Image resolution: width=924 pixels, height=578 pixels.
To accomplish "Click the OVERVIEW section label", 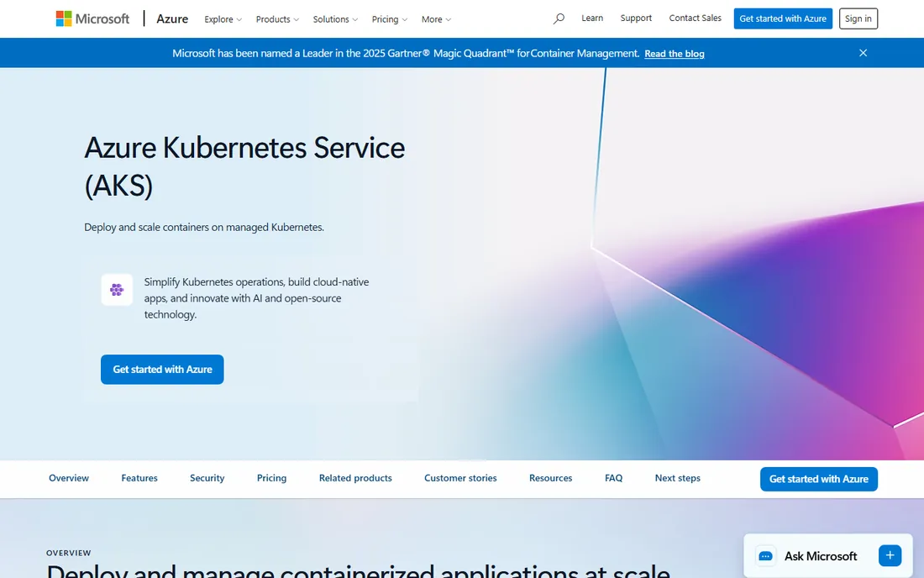I will tap(68, 553).
